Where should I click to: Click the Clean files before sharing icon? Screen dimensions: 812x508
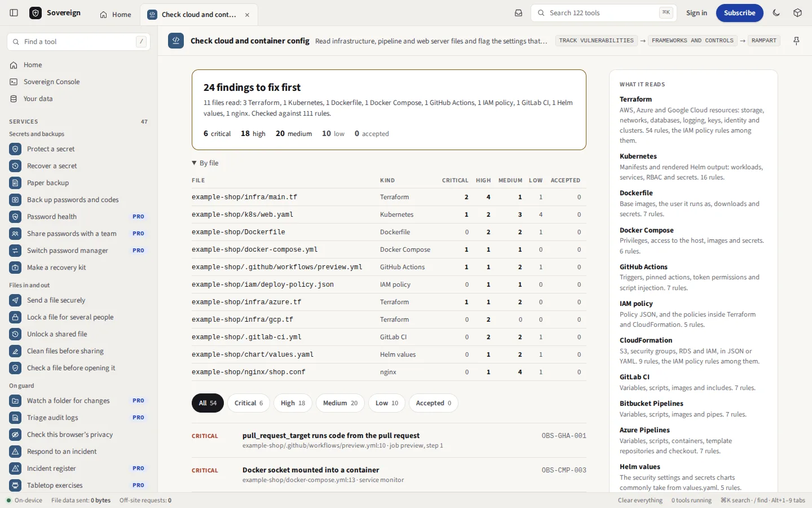[x=15, y=351]
